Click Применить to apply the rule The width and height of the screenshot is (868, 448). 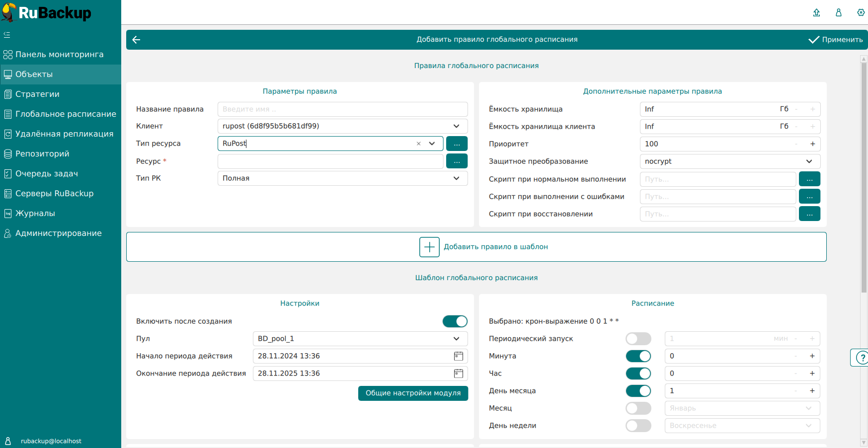[x=836, y=40]
